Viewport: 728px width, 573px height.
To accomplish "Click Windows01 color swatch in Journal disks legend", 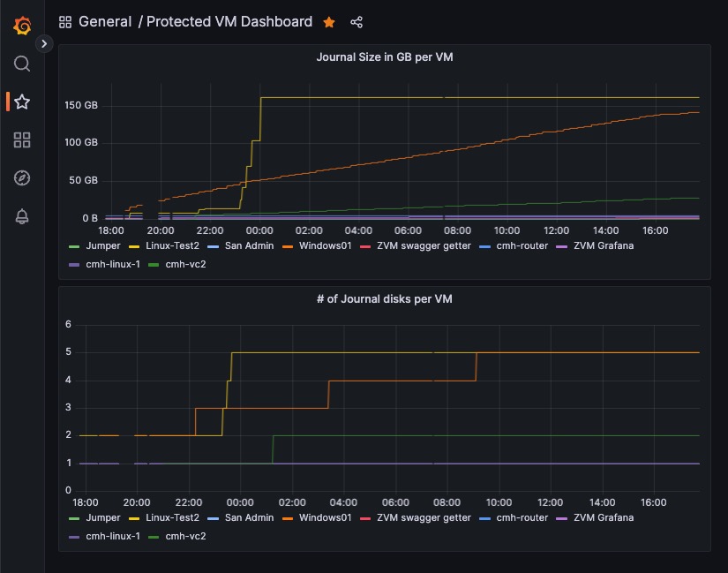I will (288, 518).
